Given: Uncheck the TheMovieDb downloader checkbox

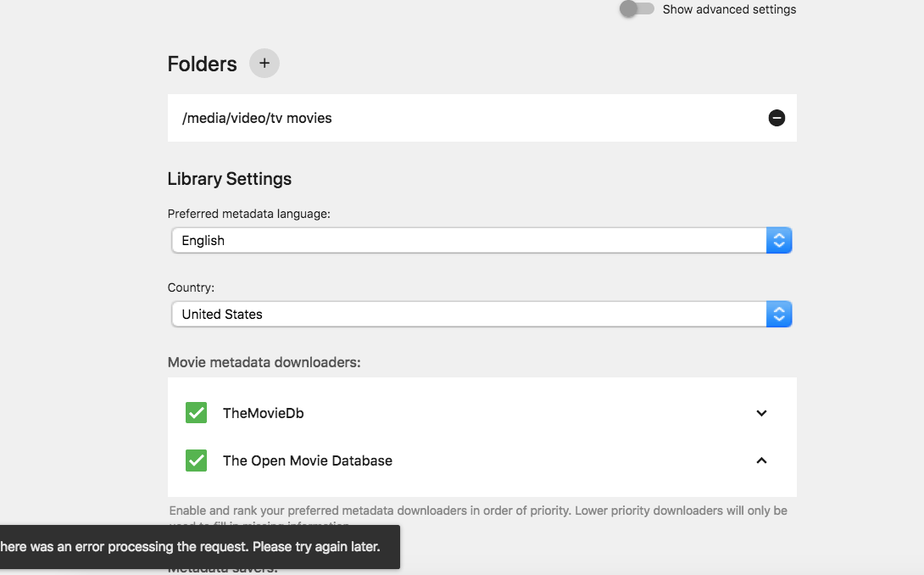Looking at the screenshot, I should [197, 413].
